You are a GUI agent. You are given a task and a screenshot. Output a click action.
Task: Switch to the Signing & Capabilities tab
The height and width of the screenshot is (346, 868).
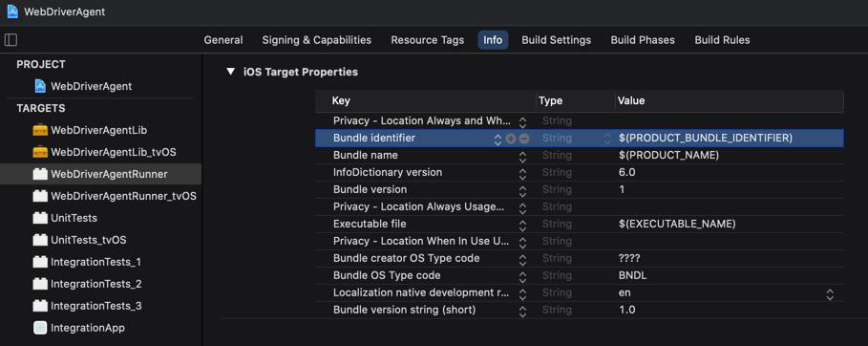click(x=317, y=40)
